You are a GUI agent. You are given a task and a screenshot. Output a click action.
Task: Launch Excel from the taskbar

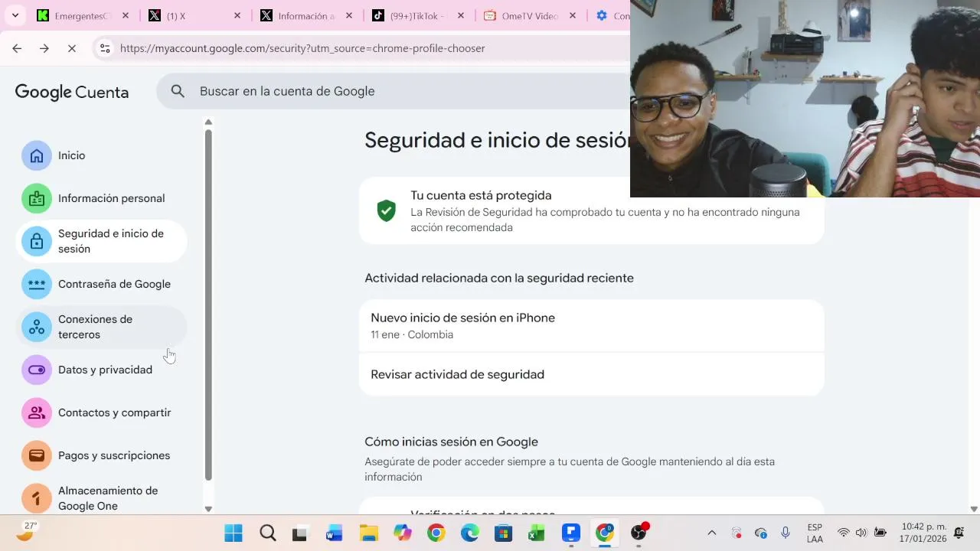click(x=537, y=533)
